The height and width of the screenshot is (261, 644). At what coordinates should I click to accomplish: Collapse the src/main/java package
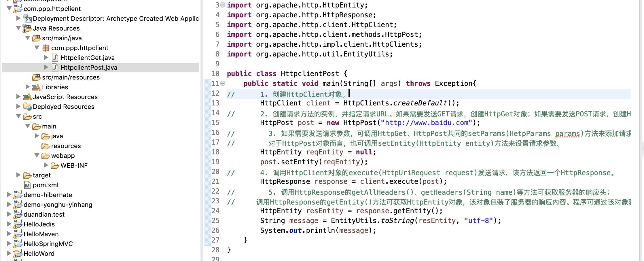click(28, 38)
